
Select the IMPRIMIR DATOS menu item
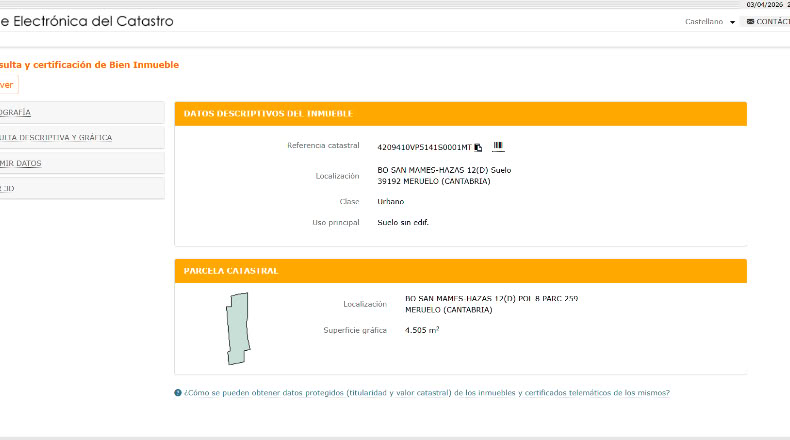pos(82,163)
